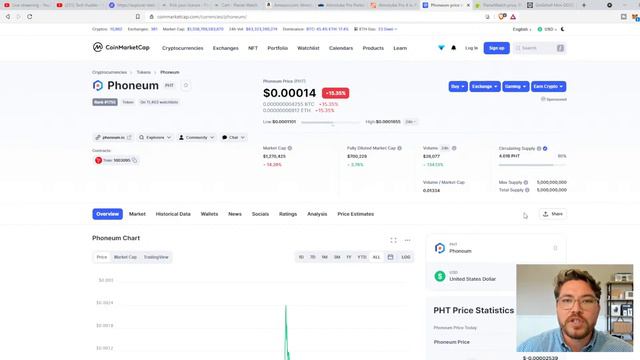This screenshot has height=360, width=640.
Task: Click the verified supply badge icon
Action: pyautogui.click(x=545, y=149)
